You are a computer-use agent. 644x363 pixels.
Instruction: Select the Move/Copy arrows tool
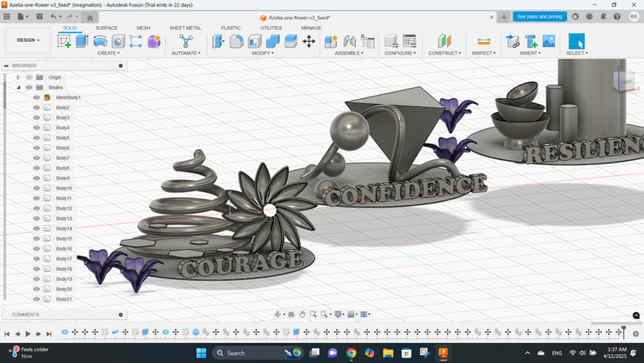309,41
